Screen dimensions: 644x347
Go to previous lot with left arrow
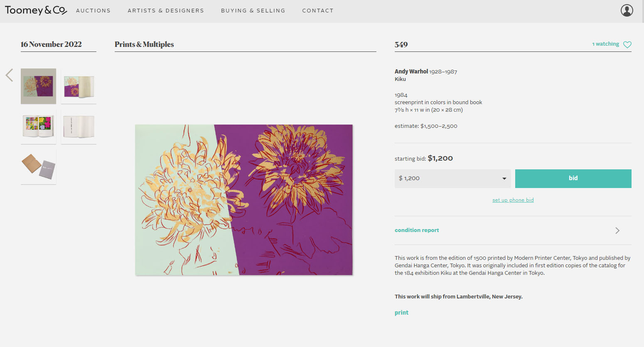coord(10,75)
